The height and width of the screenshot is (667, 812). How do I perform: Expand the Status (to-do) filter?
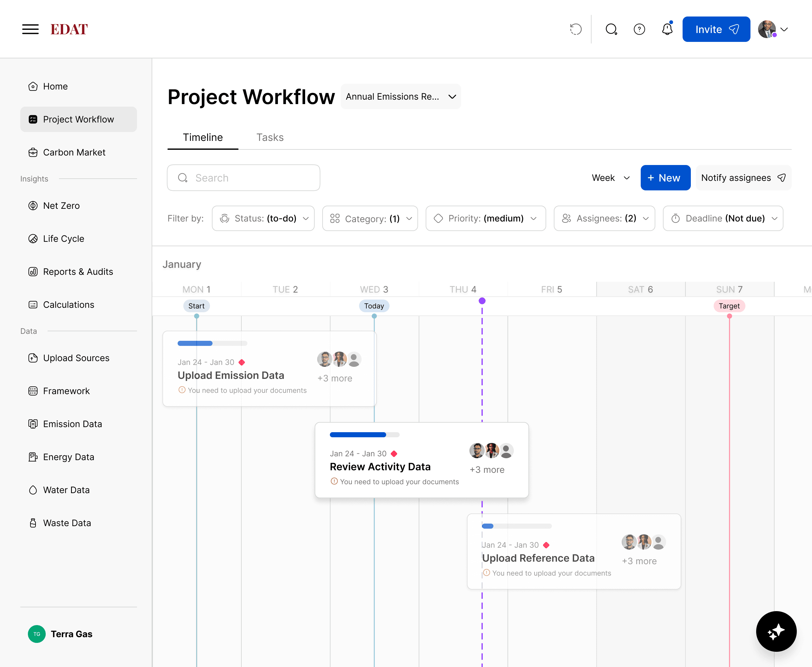pyautogui.click(x=264, y=218)
